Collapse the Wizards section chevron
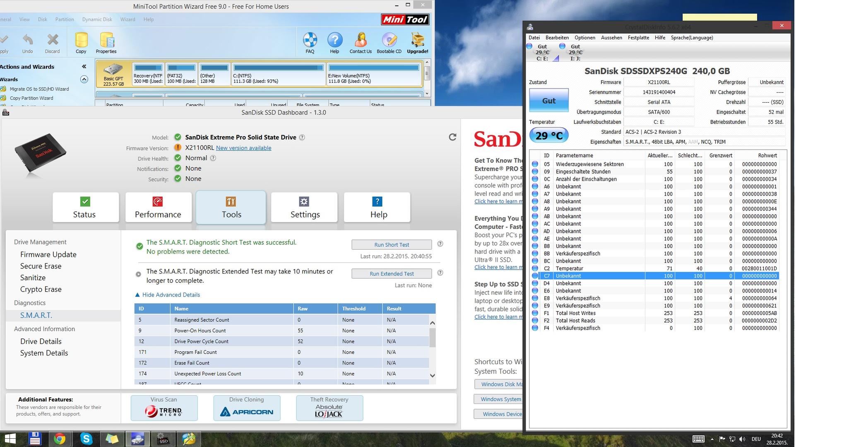 pyautogui.click(x=84, y=79)
